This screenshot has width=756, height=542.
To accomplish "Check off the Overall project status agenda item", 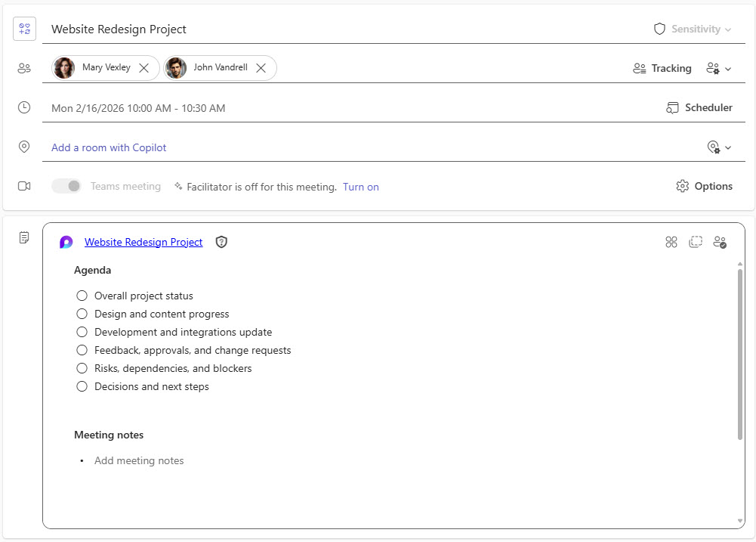I will pos(82,296).
